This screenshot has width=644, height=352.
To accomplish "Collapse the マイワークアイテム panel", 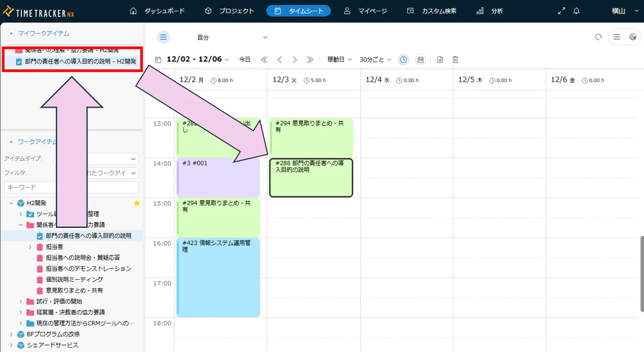I will coord(11,33).
